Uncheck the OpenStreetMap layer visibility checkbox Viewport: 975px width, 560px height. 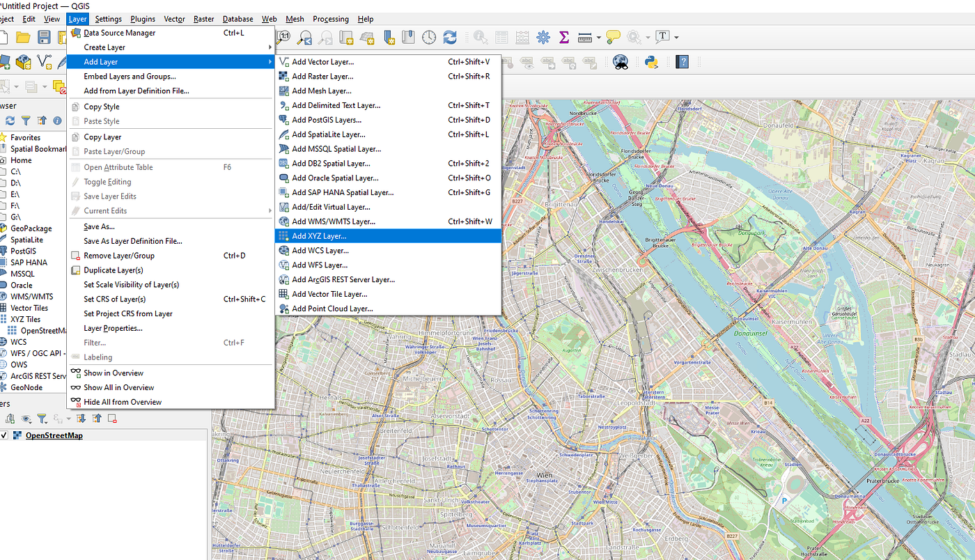(x=4, y=436)
